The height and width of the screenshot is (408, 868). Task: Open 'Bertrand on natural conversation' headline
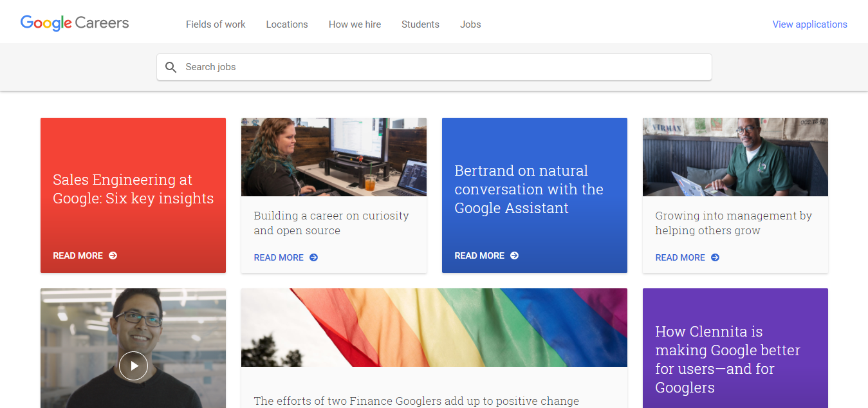[529, 189]
